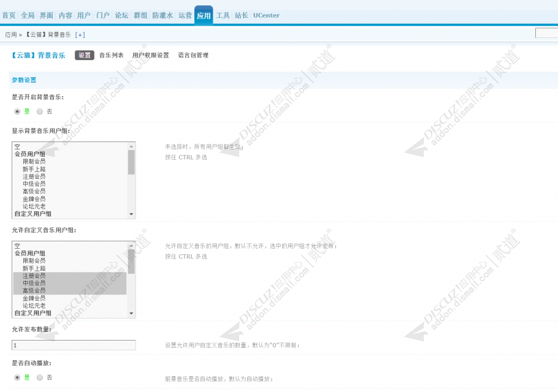
Task: Click highlighted 高级会员 in 允许自定义音乐用户组 list
Action: 70,290
